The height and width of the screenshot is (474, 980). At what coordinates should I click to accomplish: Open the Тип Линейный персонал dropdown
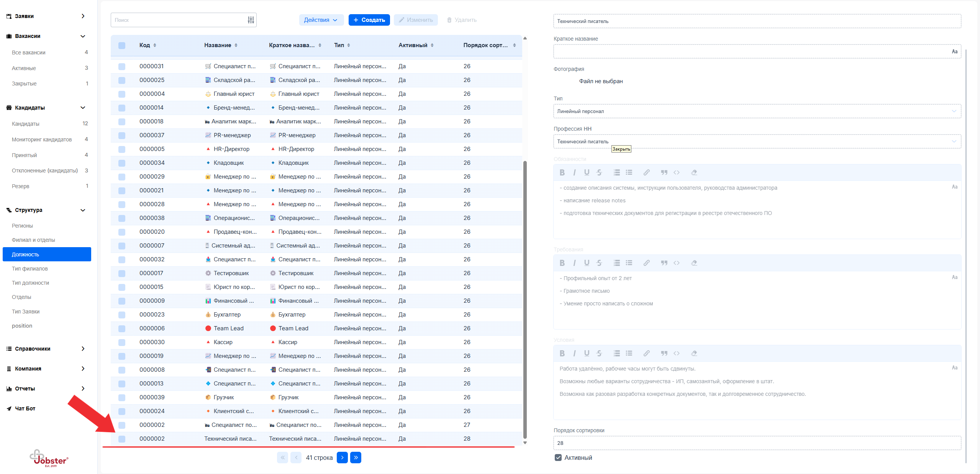point(757,111)
